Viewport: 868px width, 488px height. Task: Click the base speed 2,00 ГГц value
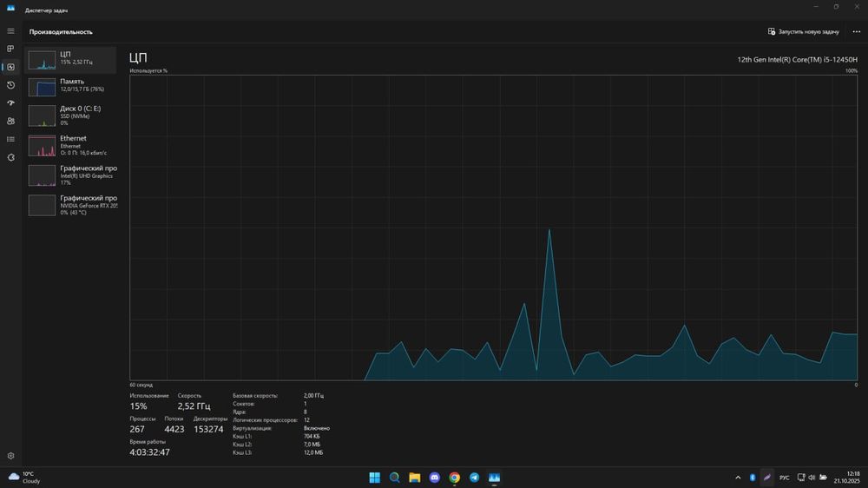click(313, 395)
